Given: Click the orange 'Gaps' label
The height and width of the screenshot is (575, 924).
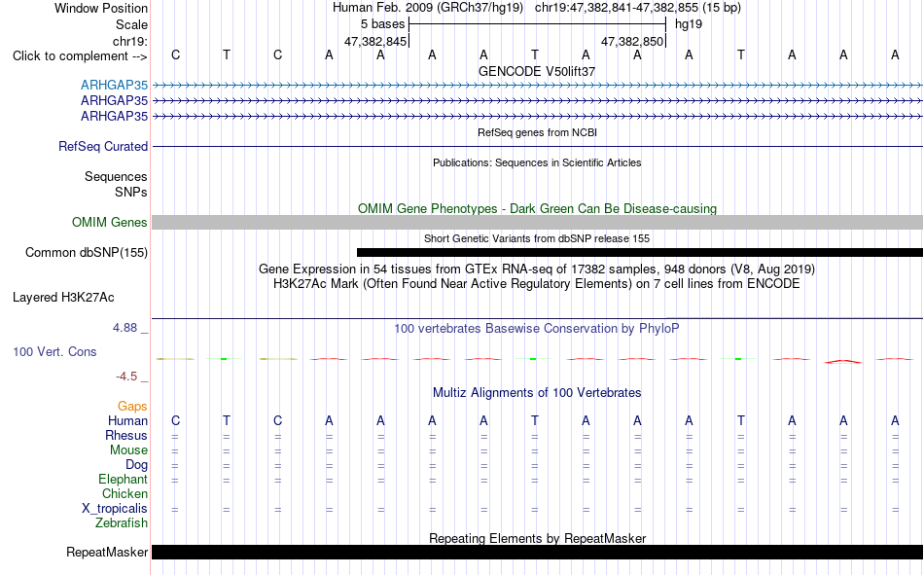Looking at the screenshot, I should pos(132,407).
